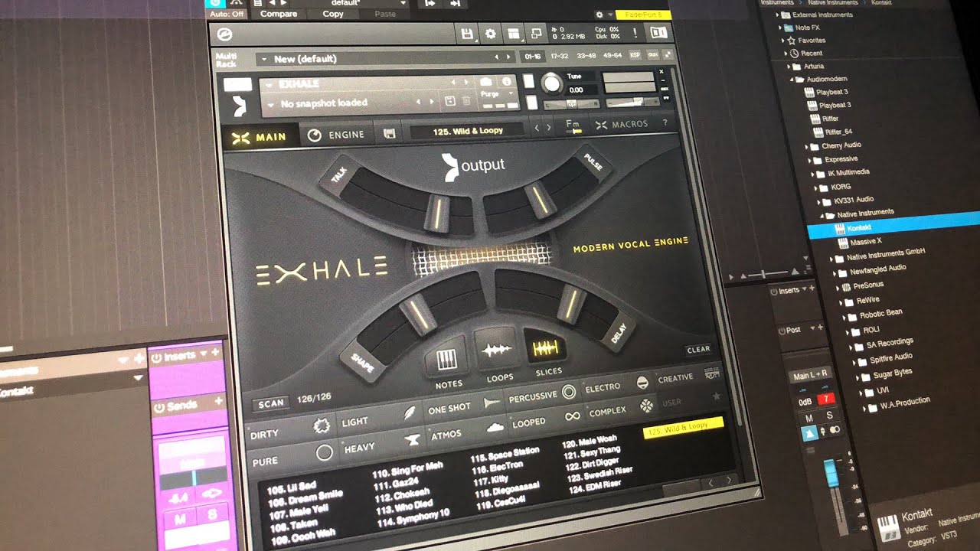
Task: Select the Loops waveform mode icon
Action: (496, 351)
